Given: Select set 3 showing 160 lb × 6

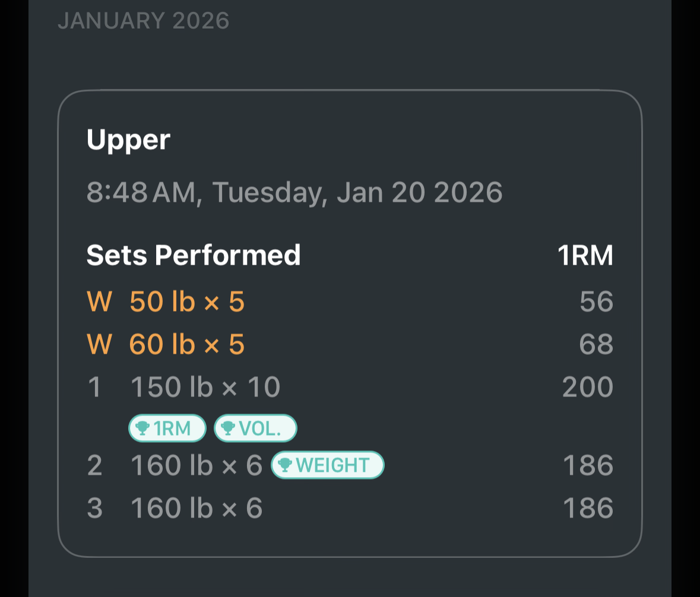Looking at the screenshot, I should point(196,507).
